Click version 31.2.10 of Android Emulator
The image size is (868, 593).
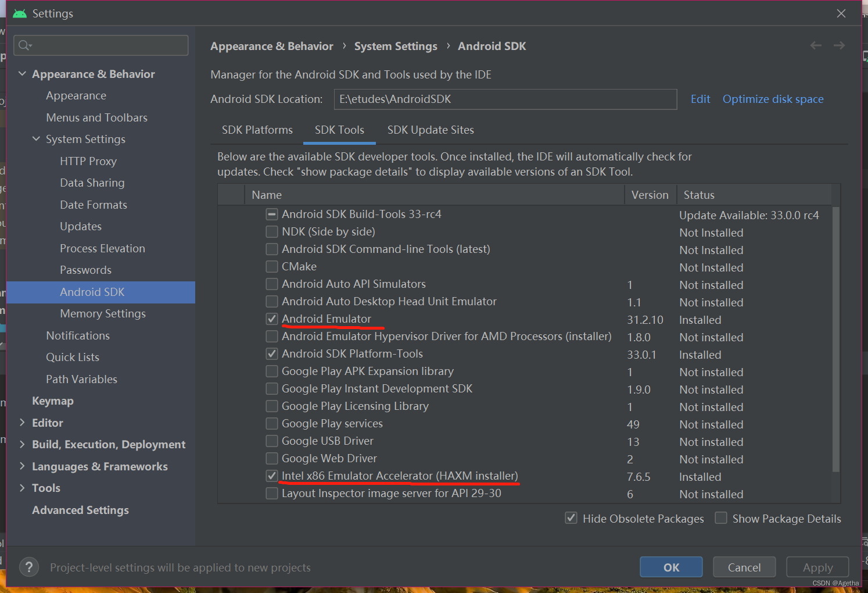point(645,320)
